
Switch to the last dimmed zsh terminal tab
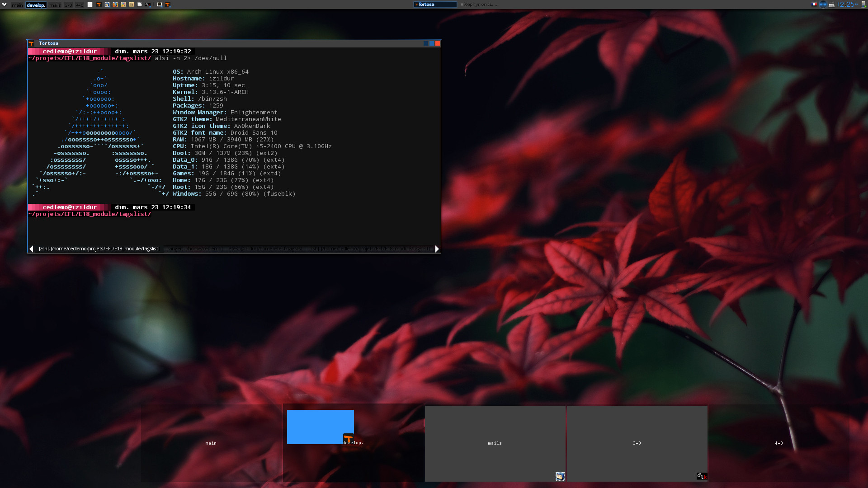369,249
